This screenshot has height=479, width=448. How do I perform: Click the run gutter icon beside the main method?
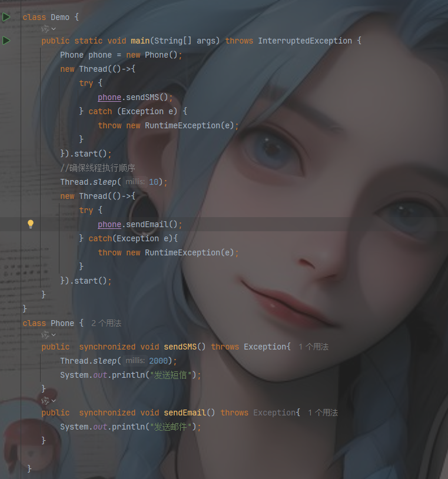6,41
